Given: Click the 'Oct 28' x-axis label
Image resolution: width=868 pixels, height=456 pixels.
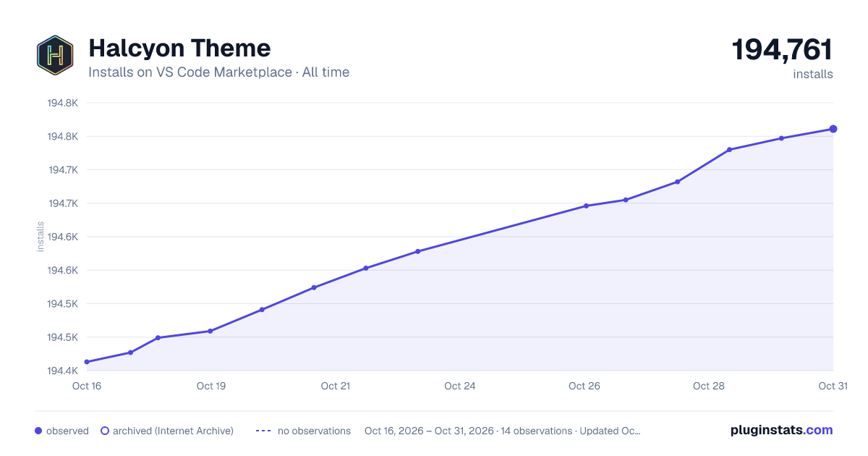Looking at the screenshot, I should (x=709, y=386).
